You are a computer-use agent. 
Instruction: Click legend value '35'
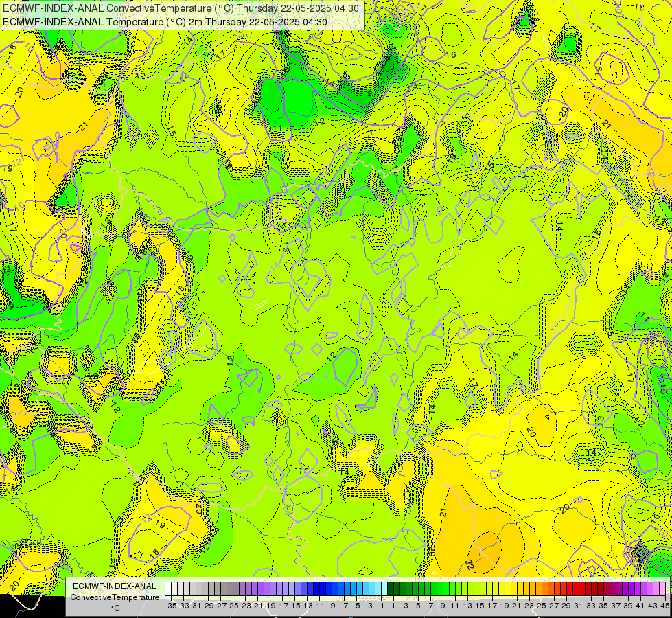click(x=603, y=606)
